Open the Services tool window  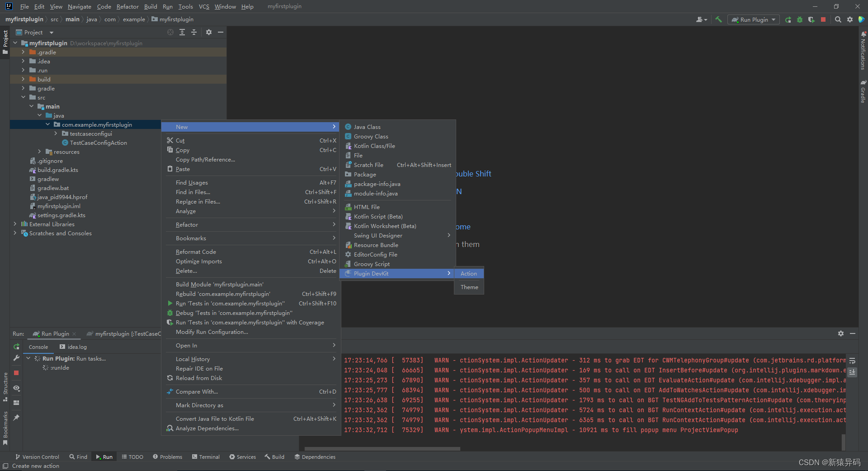(243, 457)
